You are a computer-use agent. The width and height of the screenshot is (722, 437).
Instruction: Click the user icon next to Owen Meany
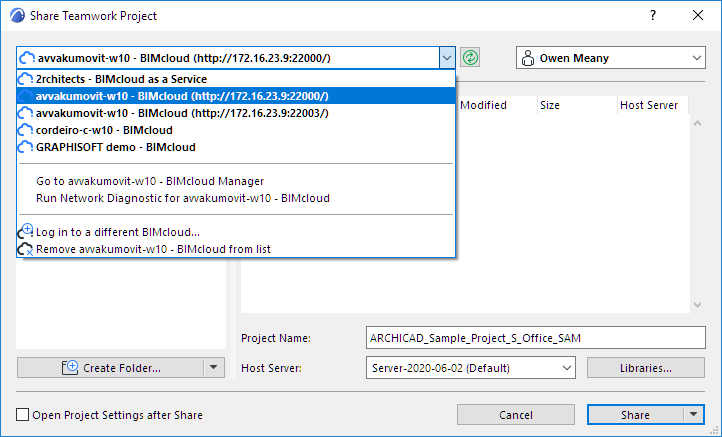click(528, 58)
